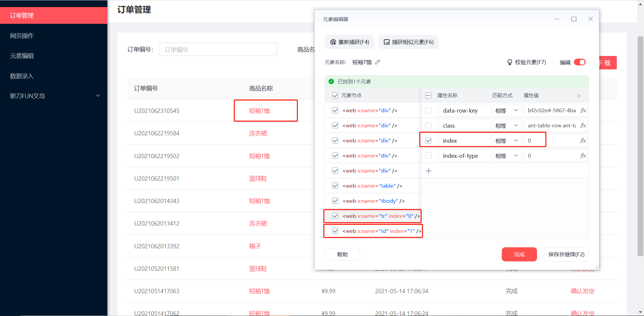
Task: Click the lightbulb 校验元素(F7) icon
Action: tap(509, 62)
